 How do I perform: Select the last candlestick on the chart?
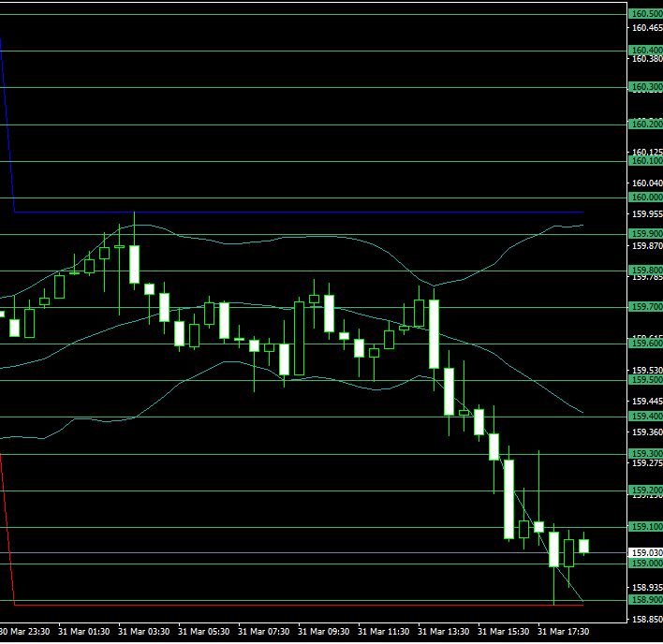(x=583, y=546)
